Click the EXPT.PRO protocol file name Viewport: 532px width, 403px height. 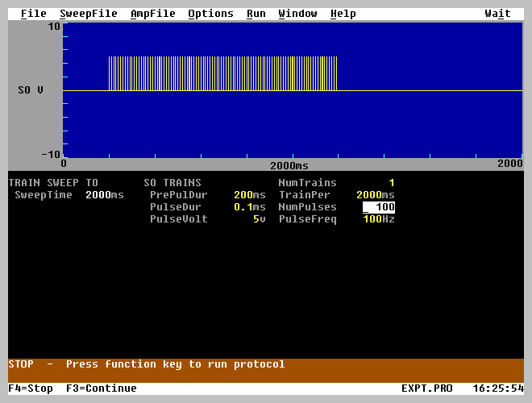(426, 388)
